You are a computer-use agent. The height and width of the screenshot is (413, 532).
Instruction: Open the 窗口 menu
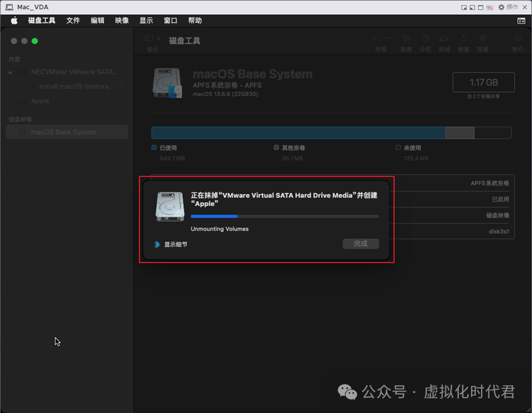(170, 21)
